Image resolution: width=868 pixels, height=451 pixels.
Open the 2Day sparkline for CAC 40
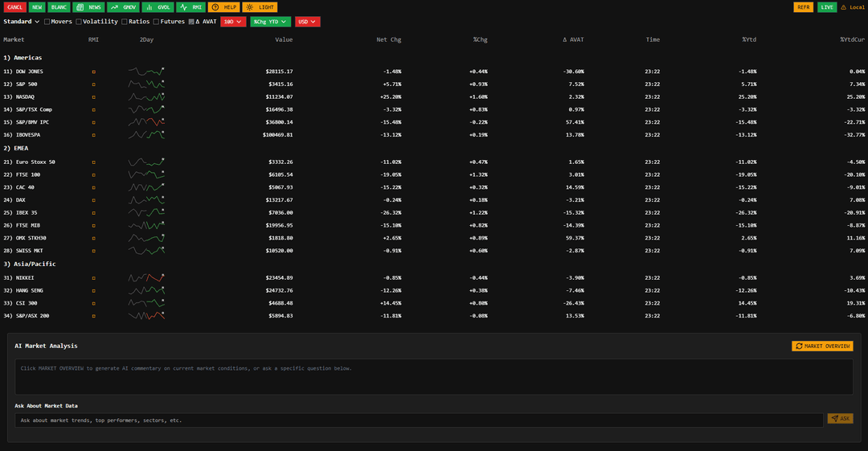(x=147, y=187)
